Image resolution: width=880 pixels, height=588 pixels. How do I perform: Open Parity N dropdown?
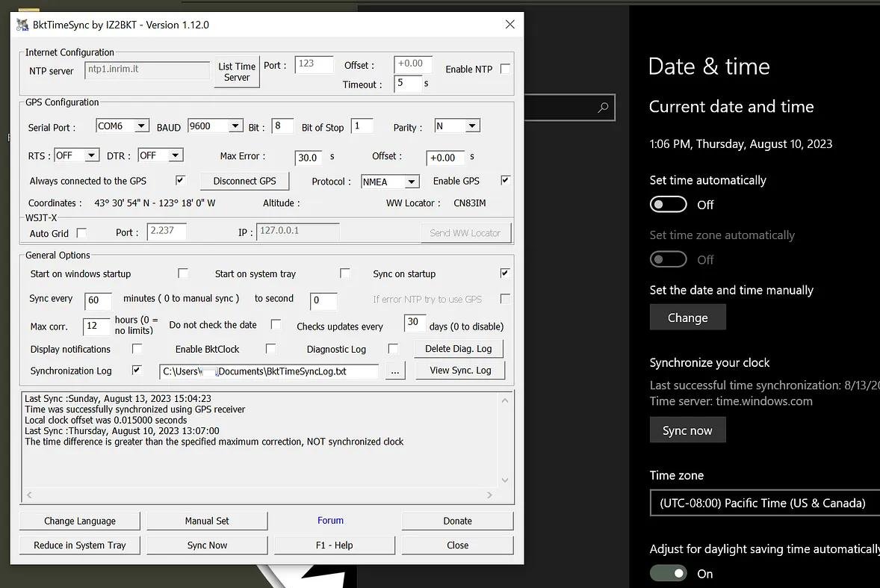473,126
